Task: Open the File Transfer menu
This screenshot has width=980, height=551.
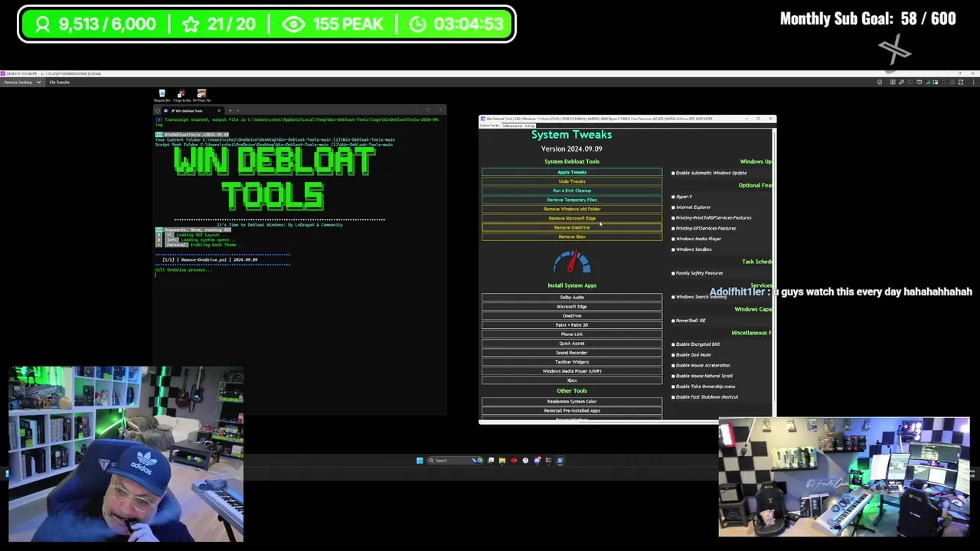Action: [60, 83]
